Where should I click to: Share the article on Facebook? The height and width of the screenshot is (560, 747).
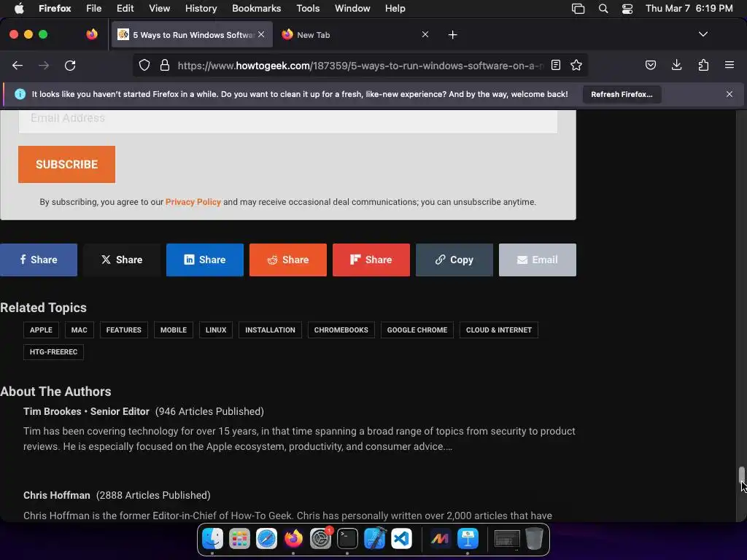tap(39, 260)
